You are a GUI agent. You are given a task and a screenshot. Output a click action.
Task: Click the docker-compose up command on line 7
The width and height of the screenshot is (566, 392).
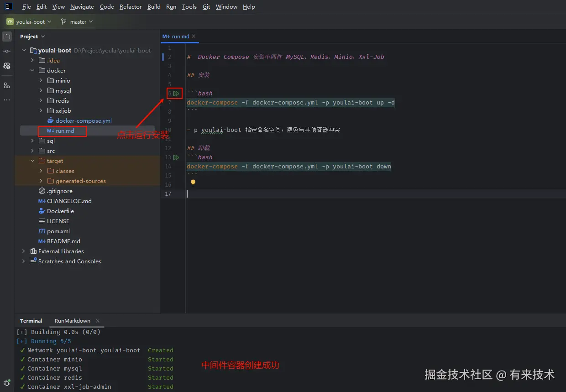291,102
